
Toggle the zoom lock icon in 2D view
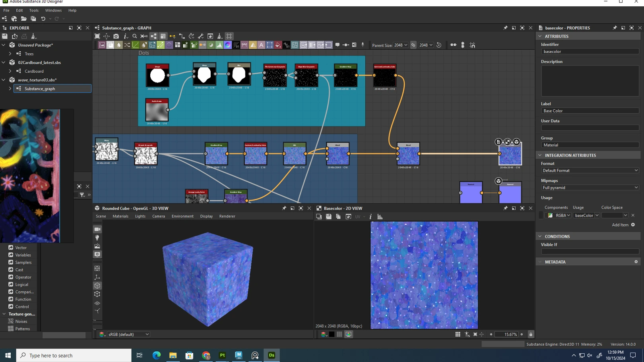tap(530, 334)
